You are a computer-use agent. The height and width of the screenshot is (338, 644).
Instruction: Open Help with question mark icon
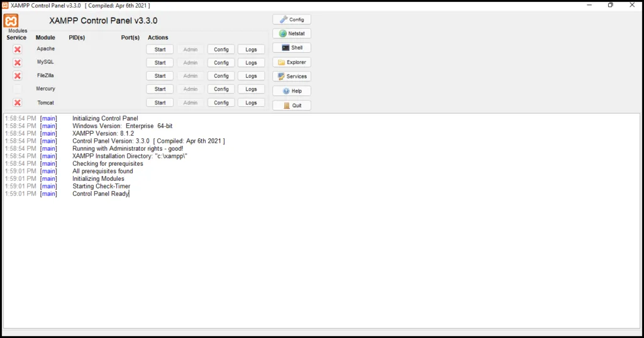[x=292, y=90]
